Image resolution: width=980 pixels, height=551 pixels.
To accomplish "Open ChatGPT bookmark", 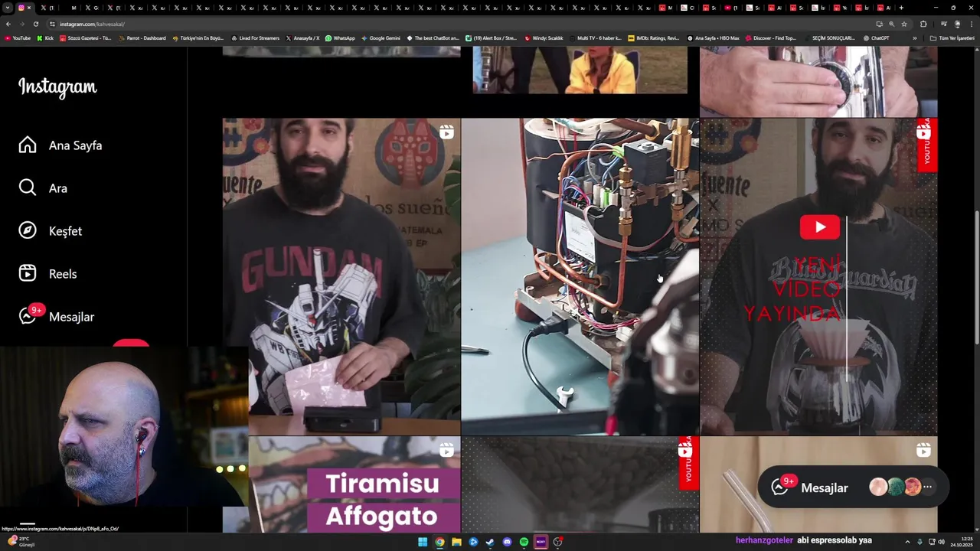I will pyautogui.click(x=876, y=38).
